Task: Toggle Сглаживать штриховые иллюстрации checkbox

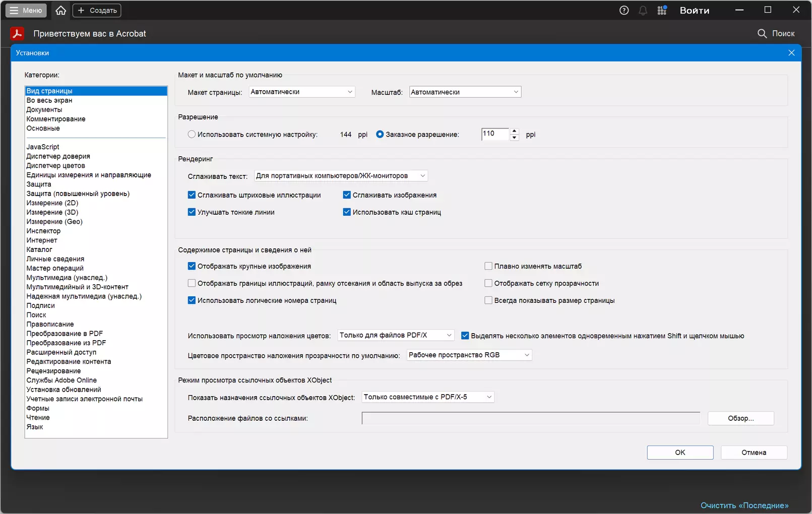Action: [192, 195]
